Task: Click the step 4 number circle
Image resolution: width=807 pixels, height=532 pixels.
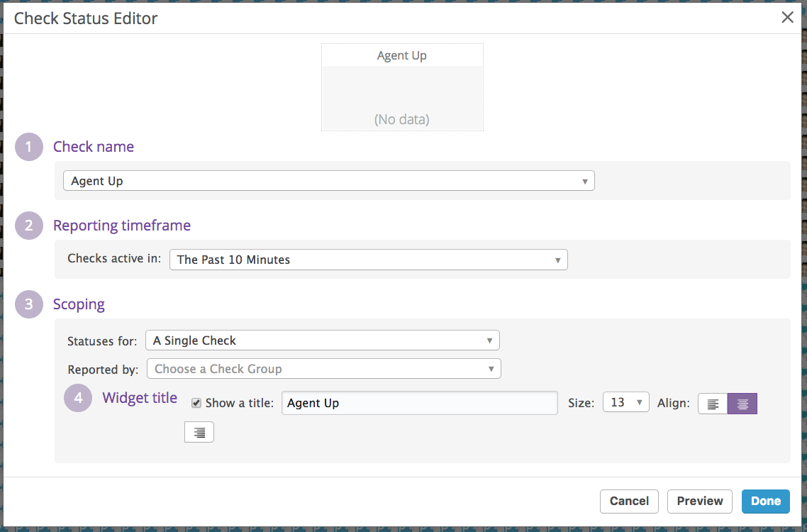Action: click(78, 398)
